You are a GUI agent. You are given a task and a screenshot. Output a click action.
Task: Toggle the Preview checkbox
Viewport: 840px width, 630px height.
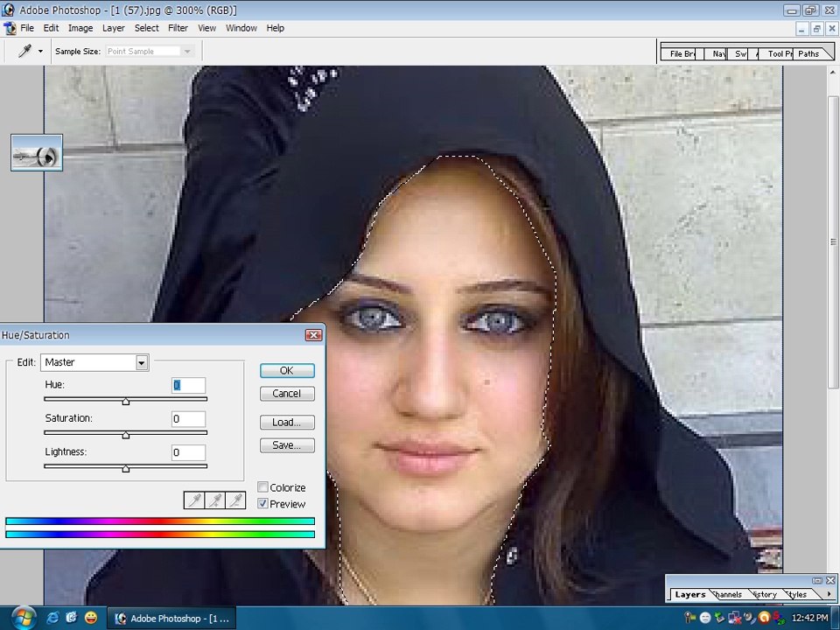click(x=262, y=504)
